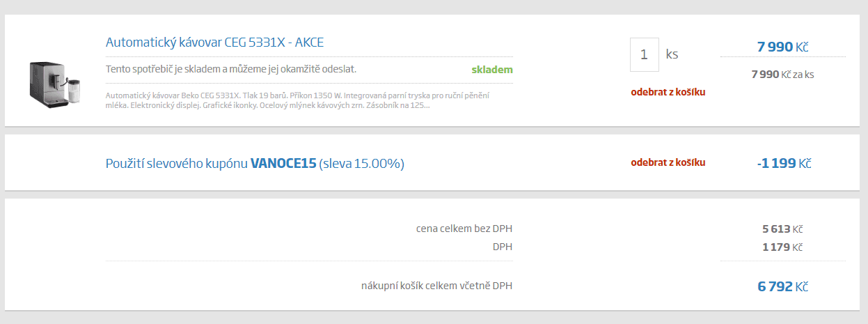Click the green skladem availability label
This screenshot has height=324, width=868.
(491, 70)
